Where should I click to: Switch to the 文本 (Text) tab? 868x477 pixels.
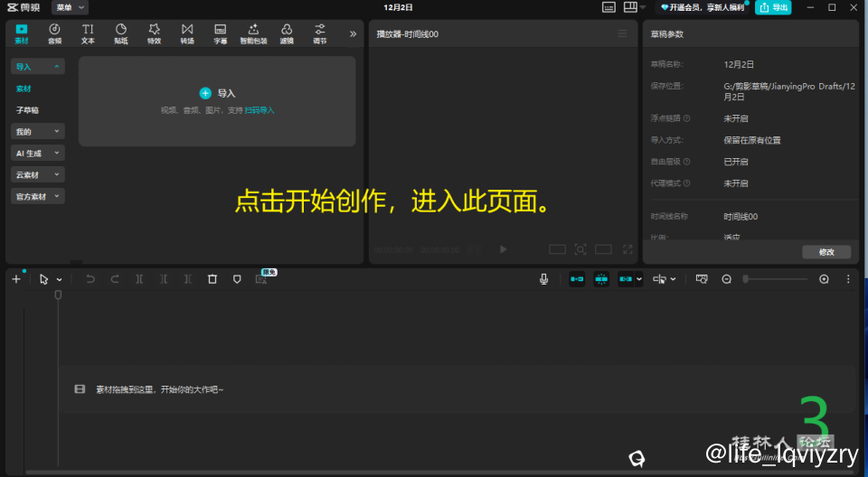tap(88, 33)
